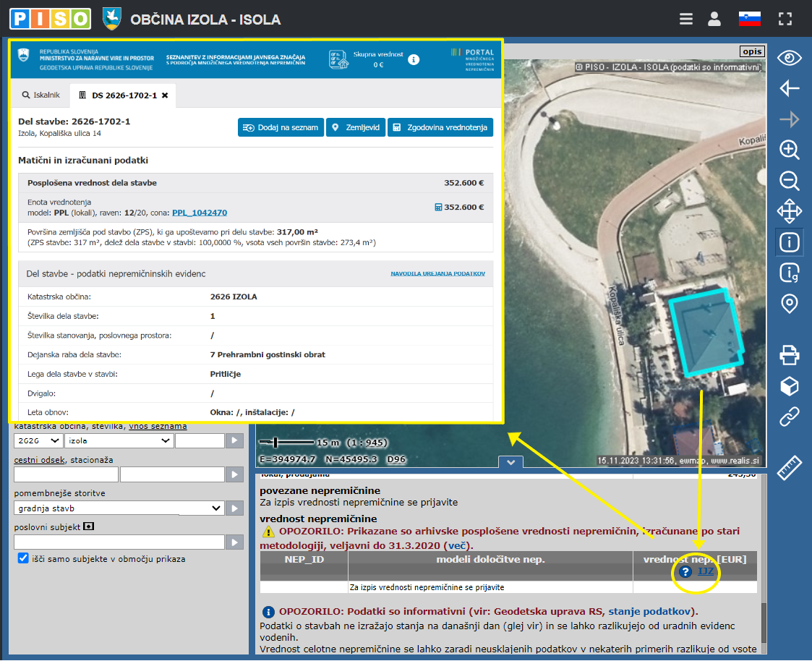Image resolution: width=812 pixels, height=661 pixels.
Task: Open the share link chain icon
Action: (789, 417)
